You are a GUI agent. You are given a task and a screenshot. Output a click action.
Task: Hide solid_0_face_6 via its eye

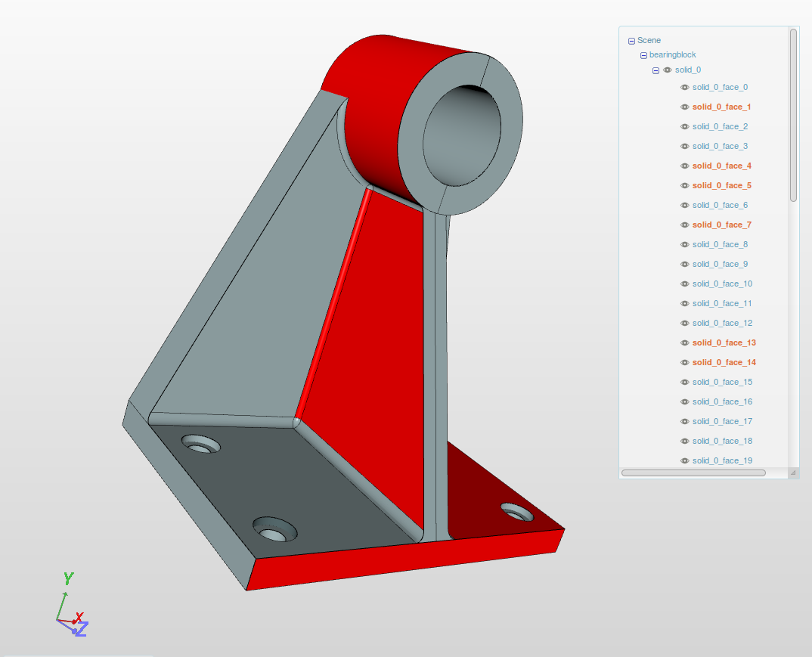pos(685,206)
